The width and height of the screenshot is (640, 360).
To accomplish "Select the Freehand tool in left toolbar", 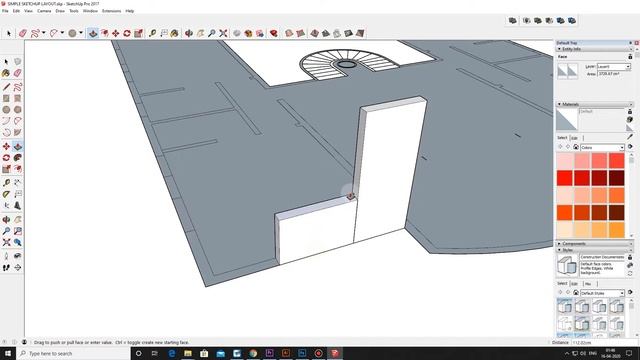I will (x=18, y=87).
